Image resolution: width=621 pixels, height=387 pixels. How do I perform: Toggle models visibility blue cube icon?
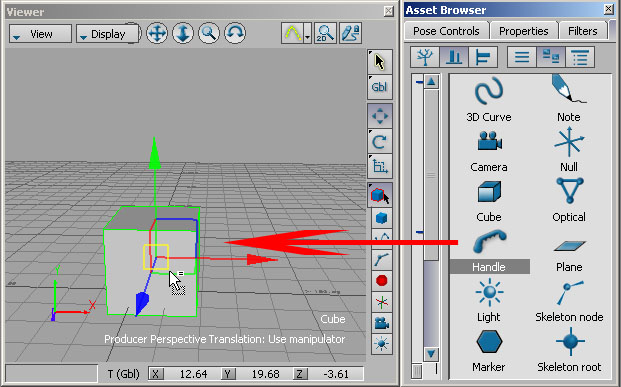coord(382,218)
